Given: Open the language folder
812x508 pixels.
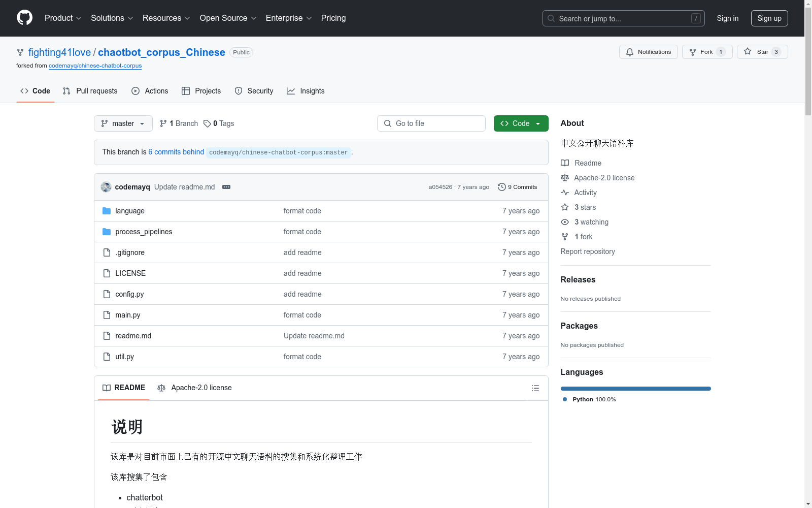Looking at the screenshot, I should [x=129, y=211].
